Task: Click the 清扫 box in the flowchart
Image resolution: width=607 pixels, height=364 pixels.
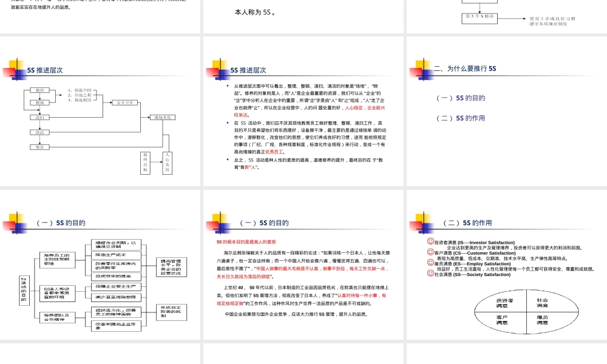Action: (x=40, y=117)
